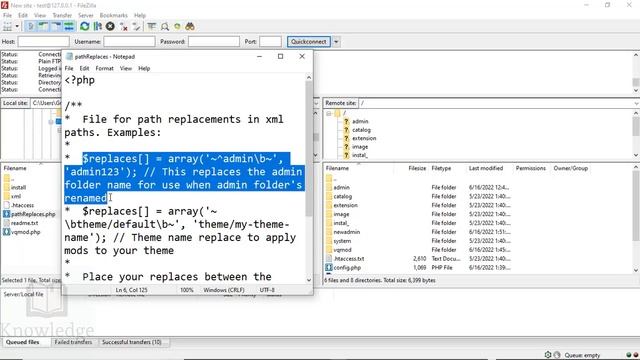Image resolution: width=640 pixels, height=360 pixels.
Task: Click the binoculars file search icon
Action: click(190, 27)
